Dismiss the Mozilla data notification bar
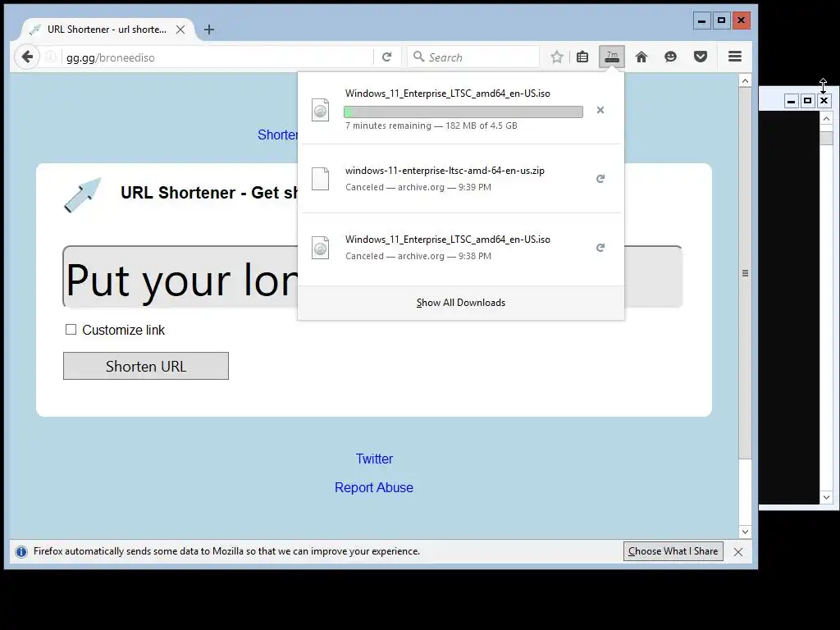 coord(738,552)
